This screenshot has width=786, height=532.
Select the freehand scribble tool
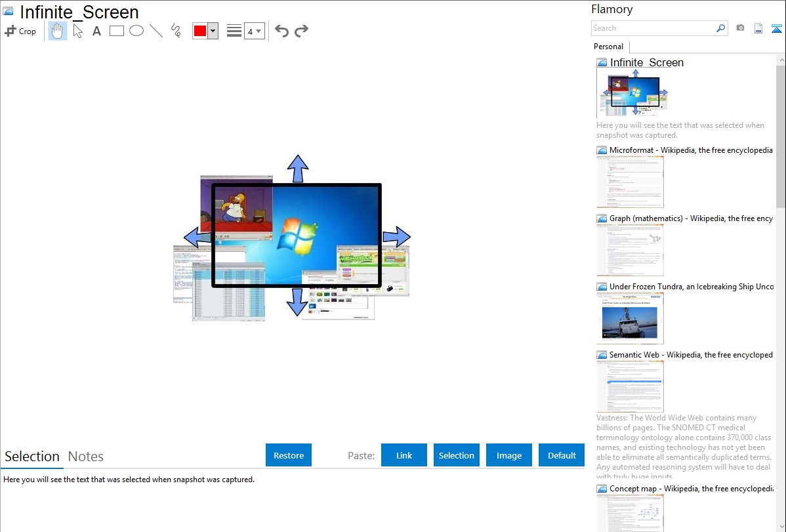pos(176,31)
